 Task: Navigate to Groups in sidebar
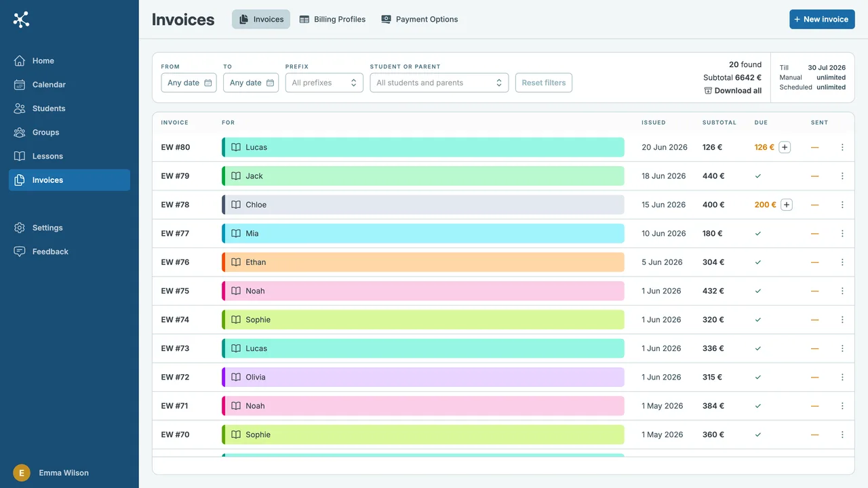[69, 132]
